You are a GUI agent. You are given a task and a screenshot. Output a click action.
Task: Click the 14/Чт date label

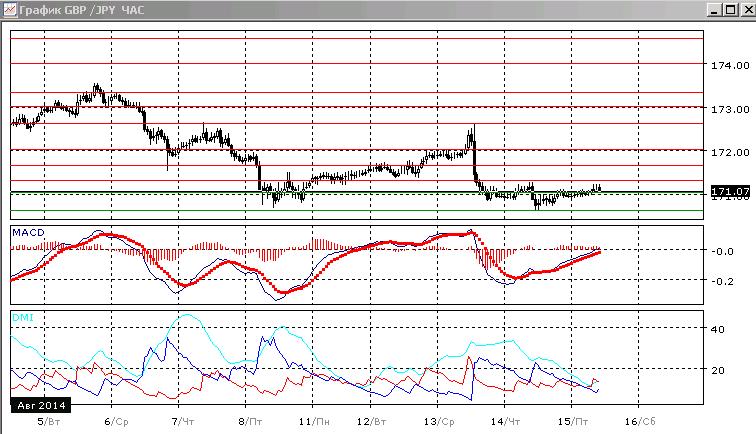505,422
